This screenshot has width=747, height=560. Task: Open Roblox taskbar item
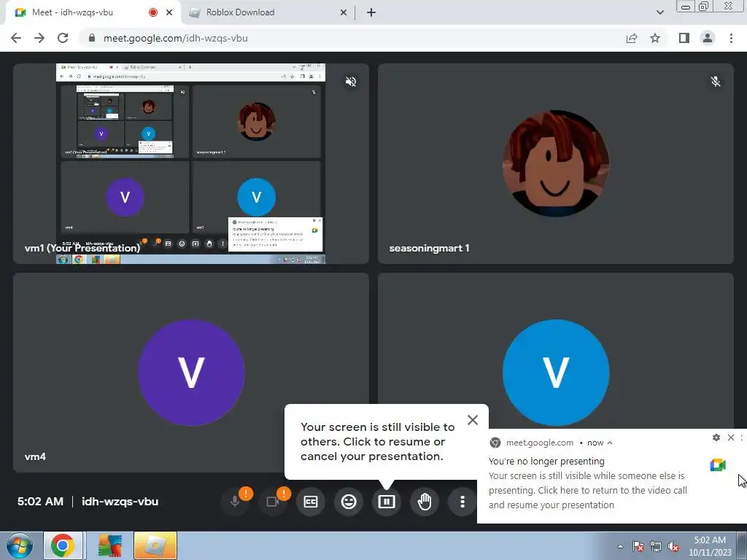[x=155, y=545]
